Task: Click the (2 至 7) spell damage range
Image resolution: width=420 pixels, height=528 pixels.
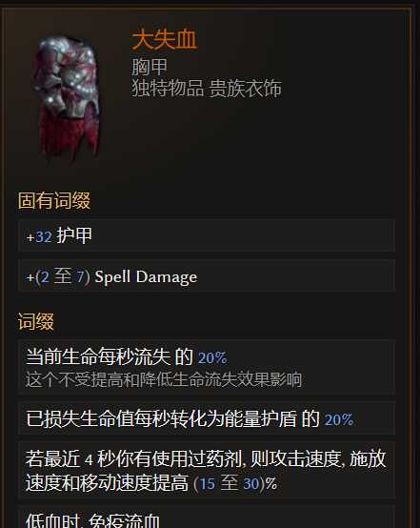Action: pyautogui.click(x=63, y=276)
